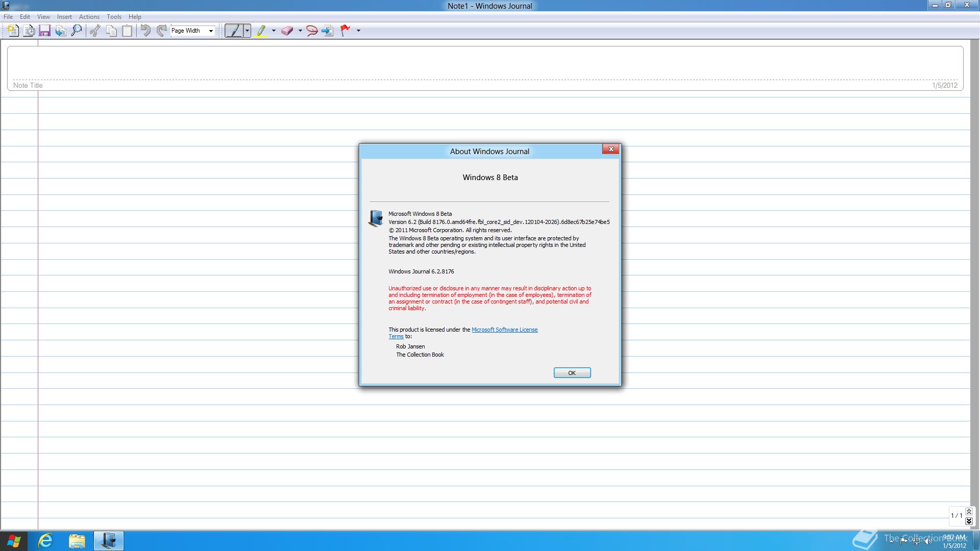
Task: Click the Paste clipboard icon
Action: point(127,31)
